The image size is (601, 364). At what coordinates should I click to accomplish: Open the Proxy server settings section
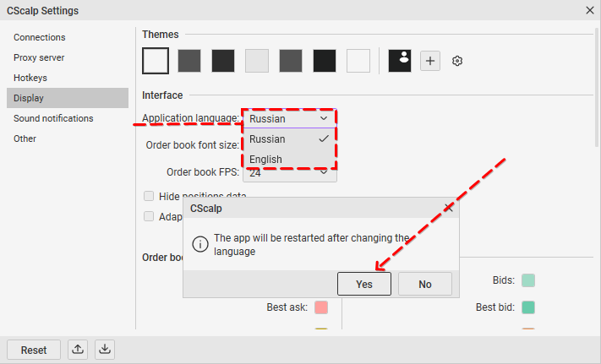(68, 57)
